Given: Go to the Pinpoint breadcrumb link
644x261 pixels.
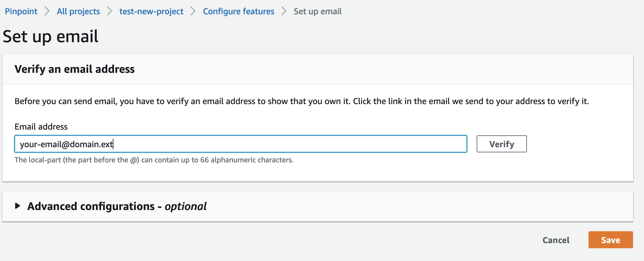Looking at the screenshot, I should pos(21,12).
